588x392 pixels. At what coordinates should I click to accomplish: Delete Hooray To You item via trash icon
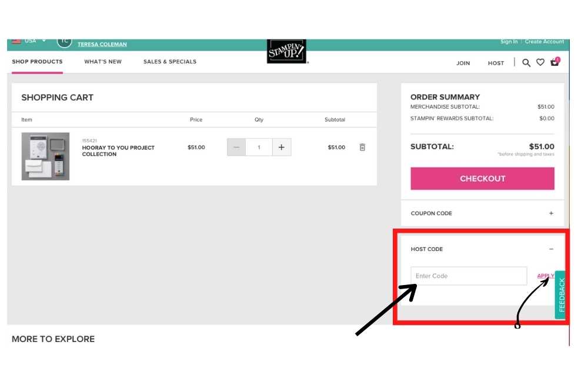tap(362, 148)
